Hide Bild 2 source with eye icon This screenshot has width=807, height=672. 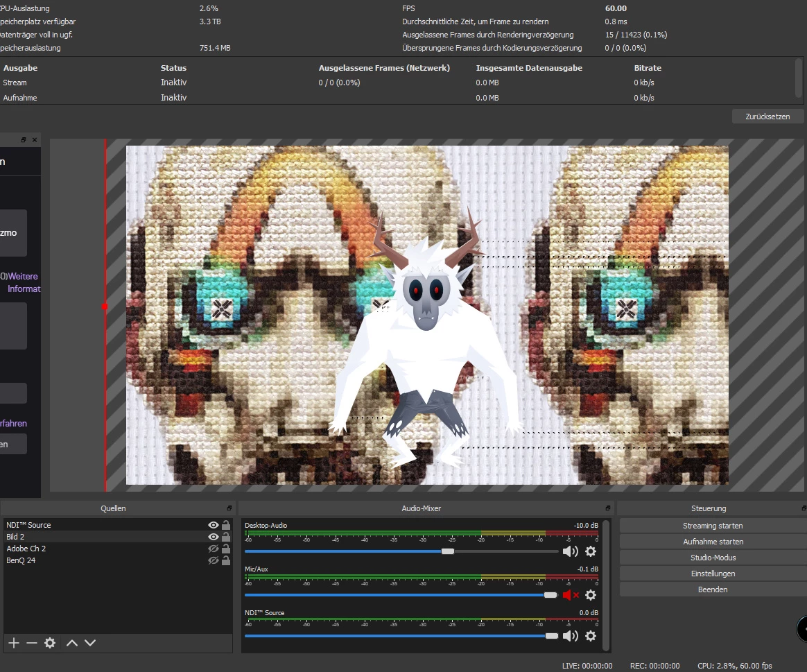pos(213,537)
